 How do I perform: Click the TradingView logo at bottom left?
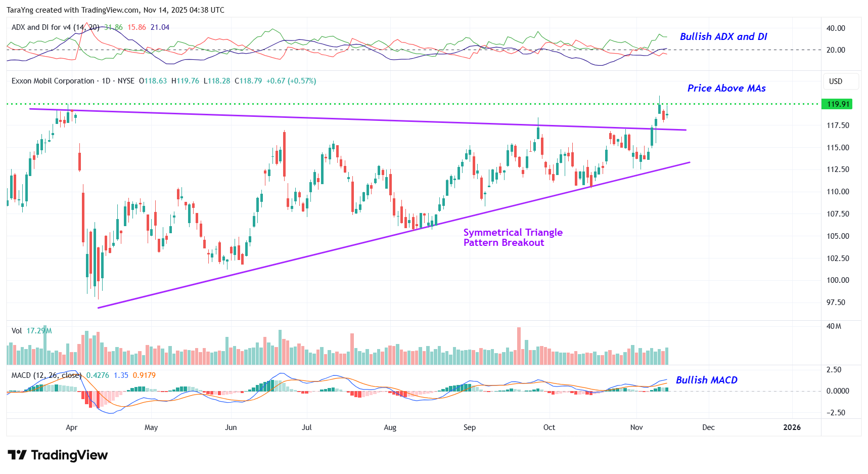58,455
